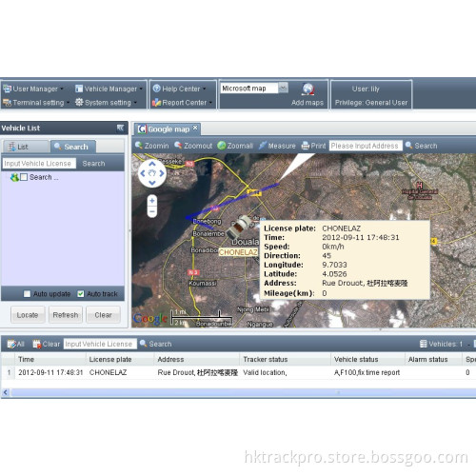Select the Measure tool
The width and height of the screenshot is (476, 476).
coord(277,146)
